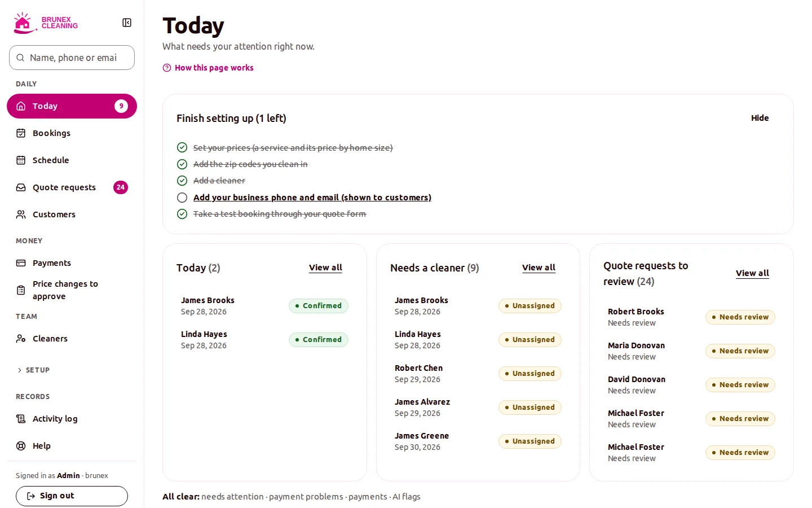Click the Cleaners person icon
The width and height of the screenshot is (812, 508).
coord(21,339)
